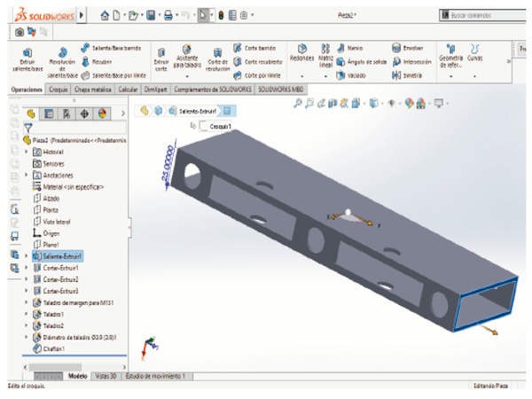The width and height of the screenshot is (532, 399).
Task: Click Zoom to fit magnifier in view toolbar
Action: (x=298, y=103)
